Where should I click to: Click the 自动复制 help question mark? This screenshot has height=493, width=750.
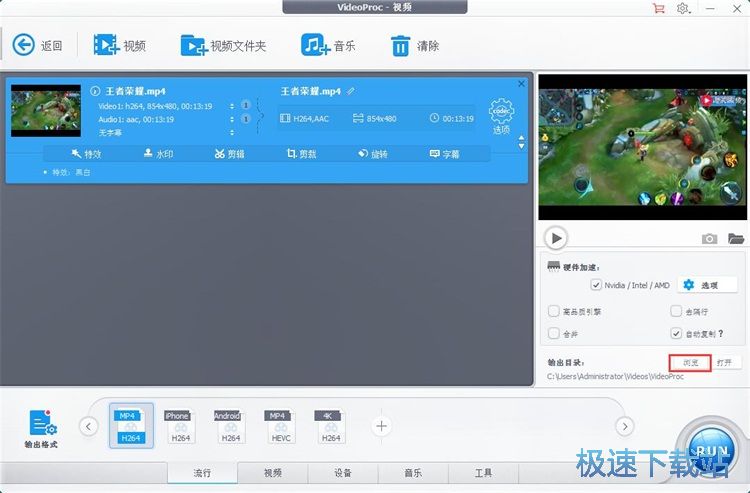720,333
